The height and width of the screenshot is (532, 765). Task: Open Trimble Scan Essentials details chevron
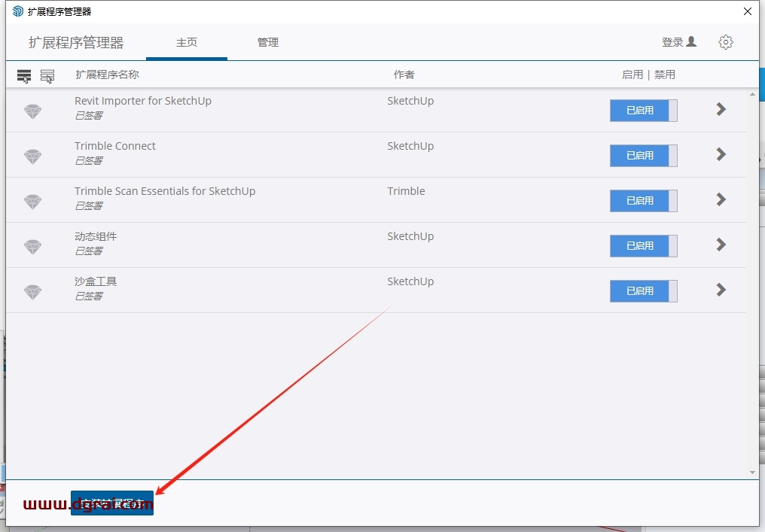[x=721, y=199]
